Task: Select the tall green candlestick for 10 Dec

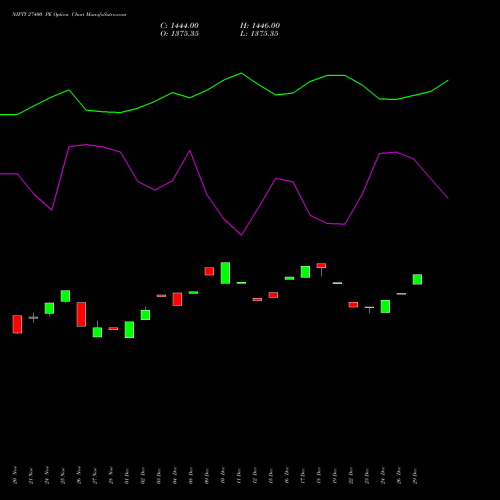Action: 225,273
